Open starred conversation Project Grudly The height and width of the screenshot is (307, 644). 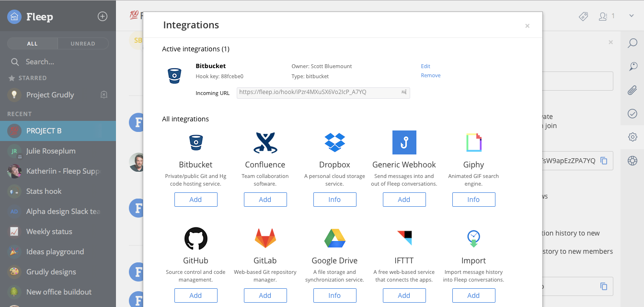click(58, 94)
